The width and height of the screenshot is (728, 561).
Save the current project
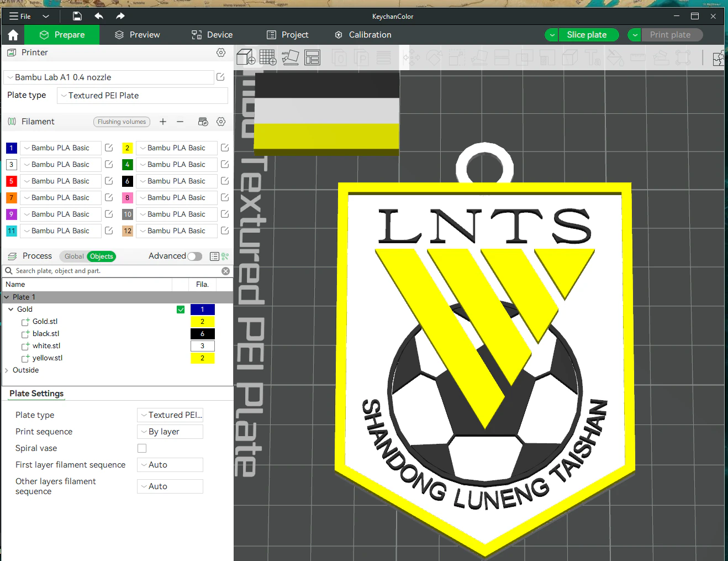click(77, 16)
